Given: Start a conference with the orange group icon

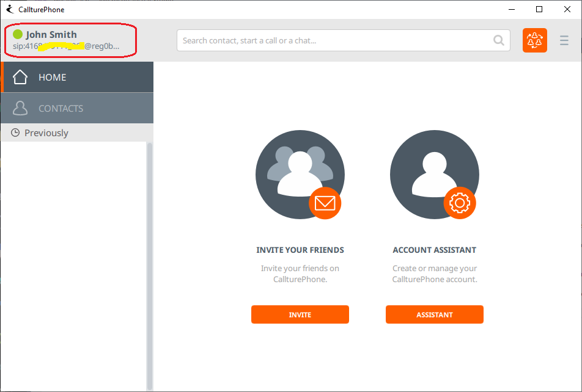Looking at the screenshot, I should pos(535,40).
